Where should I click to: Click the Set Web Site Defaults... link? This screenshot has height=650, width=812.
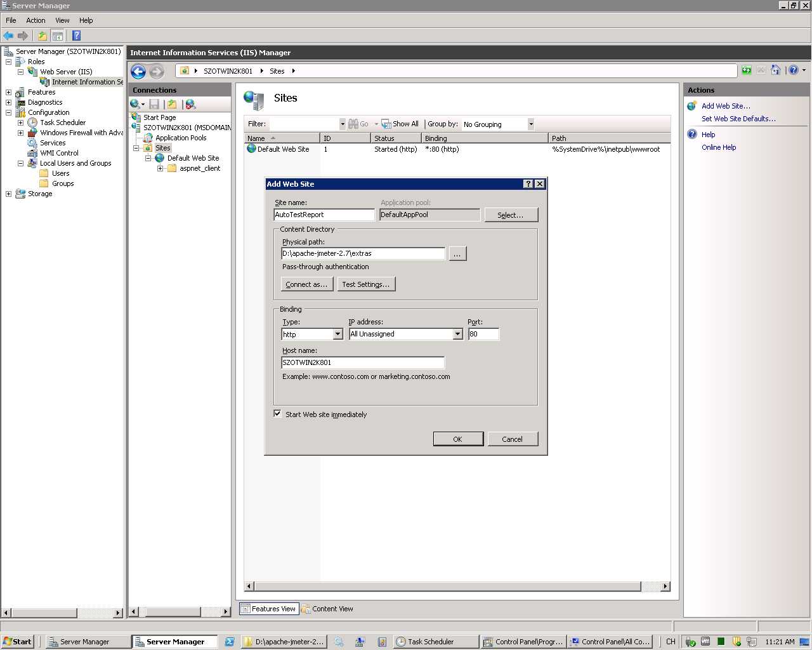(738, 119)
